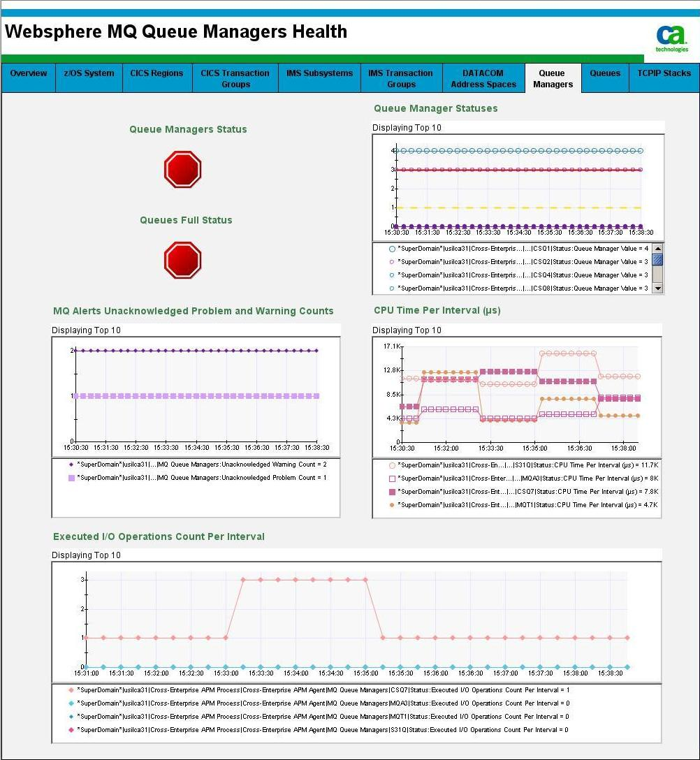Screen dimensions: 700x760
Task: Click the scroll up arrow in Queue Manager Statuses legend
Action: pyautogui.click(x=658, y=249)
